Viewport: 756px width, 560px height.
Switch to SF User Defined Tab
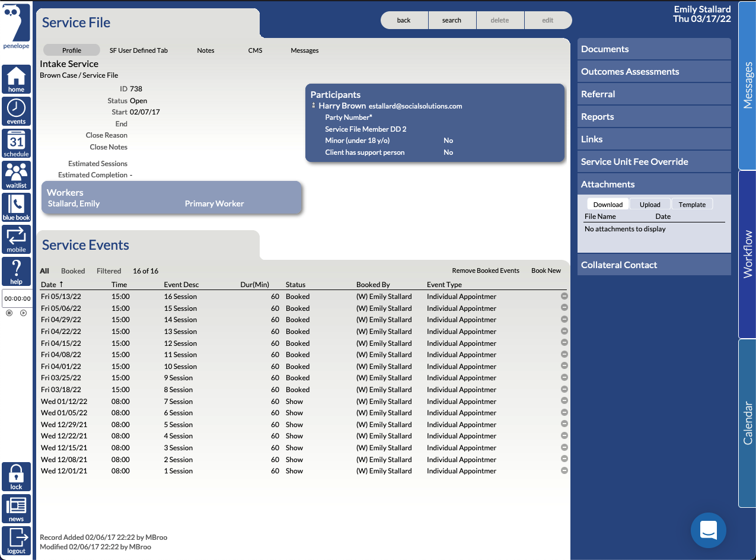coord(139,50)
